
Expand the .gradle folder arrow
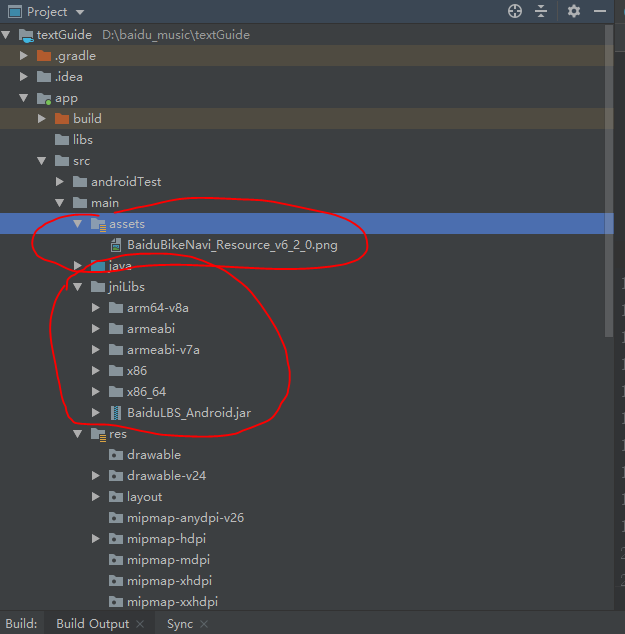click(23, 56)
